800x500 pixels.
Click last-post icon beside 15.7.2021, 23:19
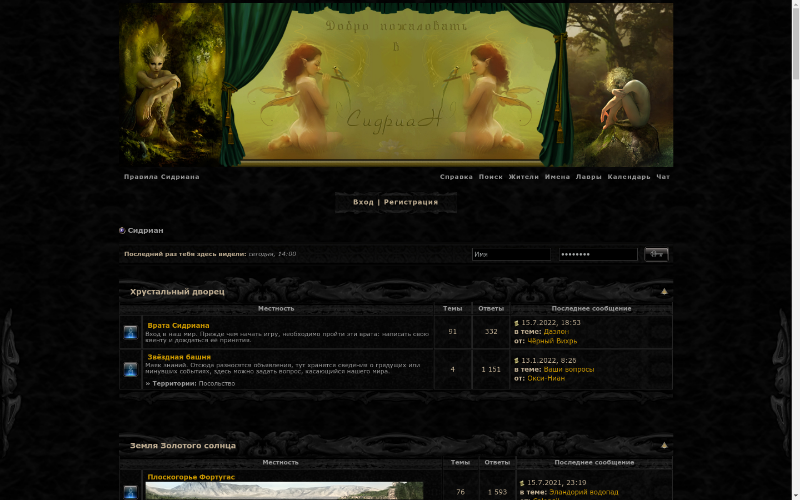pyautogui.click(x=522, y=483)
